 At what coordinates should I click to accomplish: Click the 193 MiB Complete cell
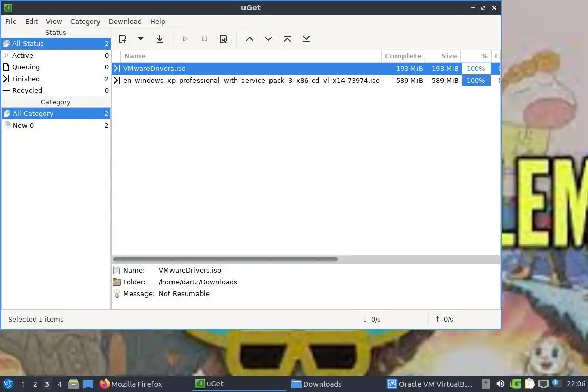tap(409, 68)
